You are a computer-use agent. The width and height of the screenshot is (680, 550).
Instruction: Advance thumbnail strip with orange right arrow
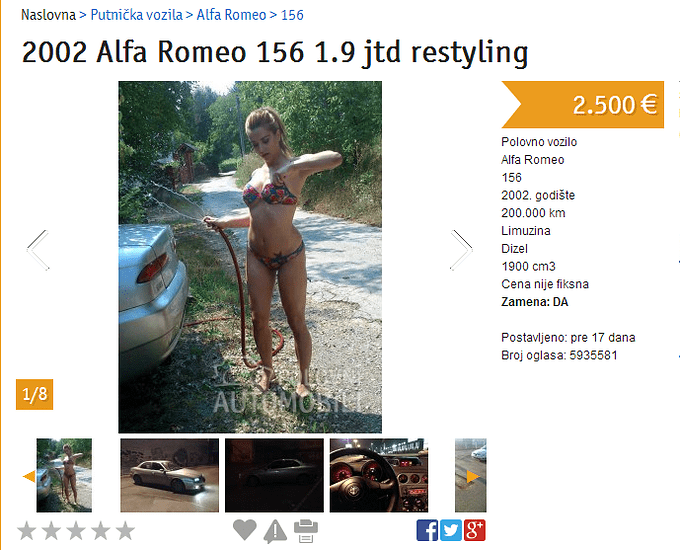(473, 477)
